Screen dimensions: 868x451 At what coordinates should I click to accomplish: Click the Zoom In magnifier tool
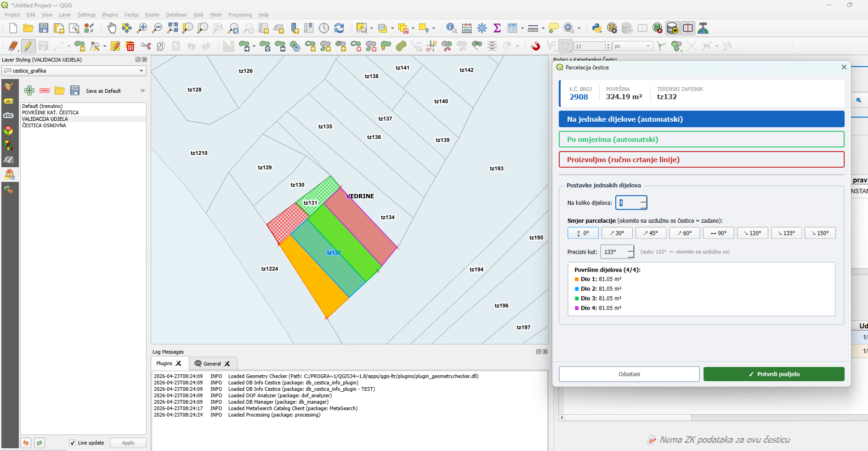(x=142, y=28)
